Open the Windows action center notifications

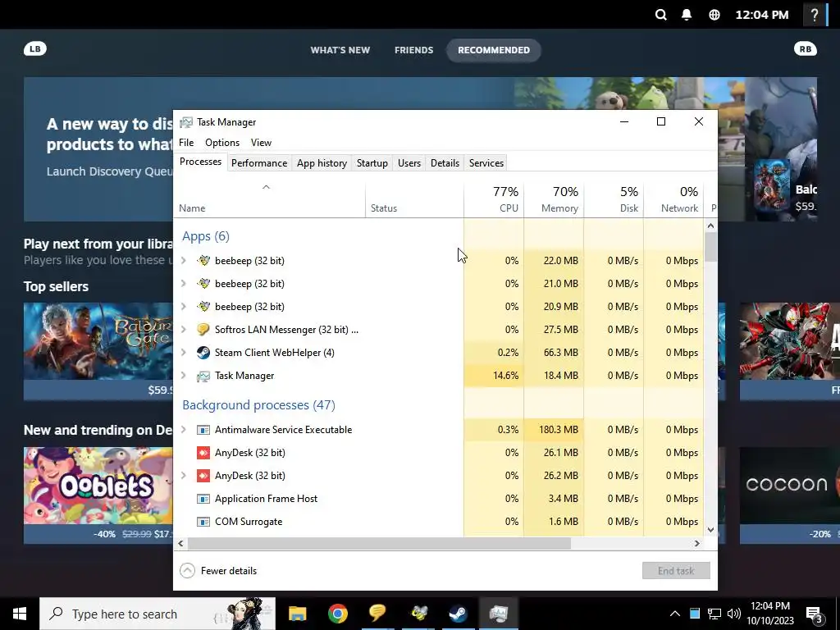tap(815, 614)
